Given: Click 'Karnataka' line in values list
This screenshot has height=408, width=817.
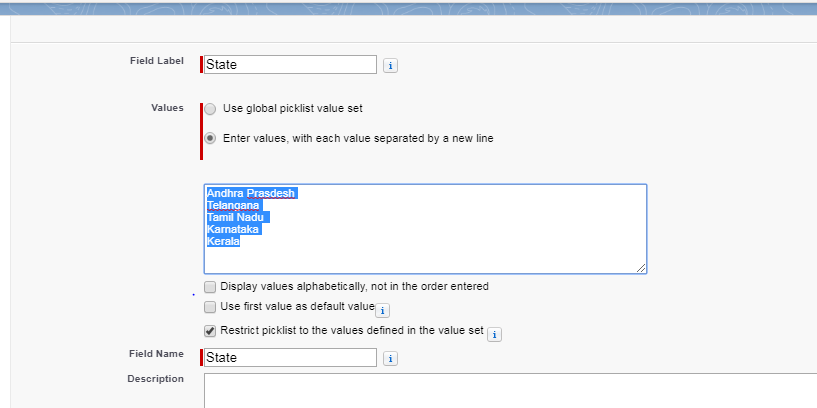Looking at the screenshot, I should (x=234, y=229).
